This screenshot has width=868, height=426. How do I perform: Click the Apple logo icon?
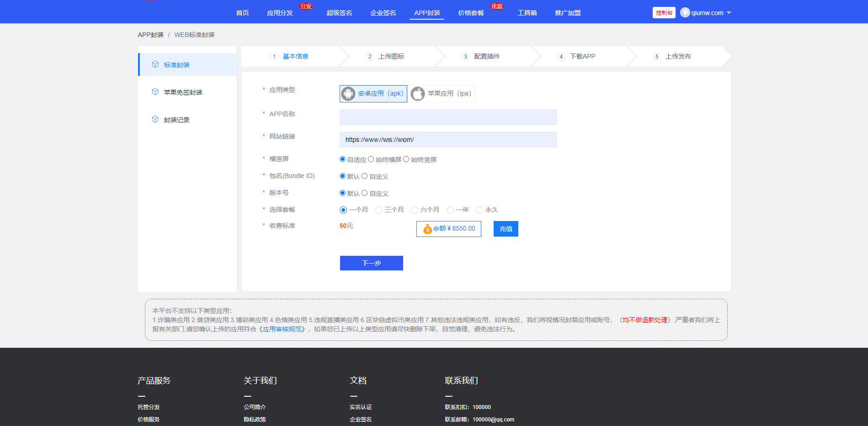point(418,94)
